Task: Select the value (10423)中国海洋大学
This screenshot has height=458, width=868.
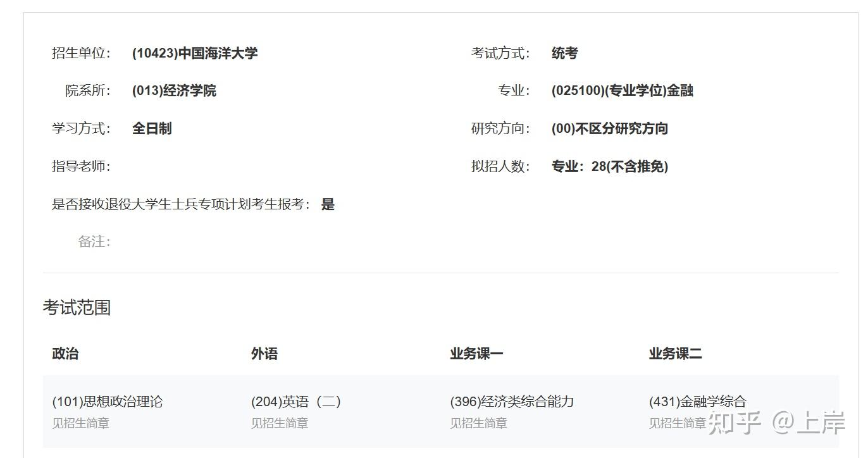Action: coord(195,53)
